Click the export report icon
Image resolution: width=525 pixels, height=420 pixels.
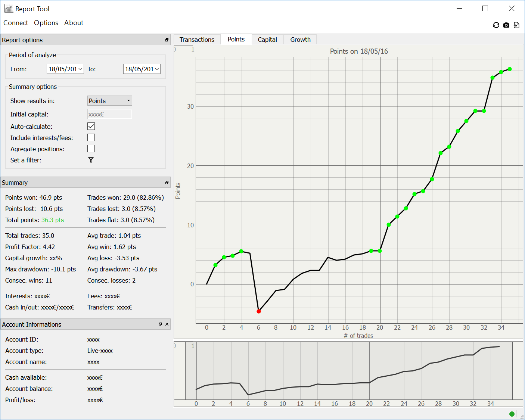[516, 25]
